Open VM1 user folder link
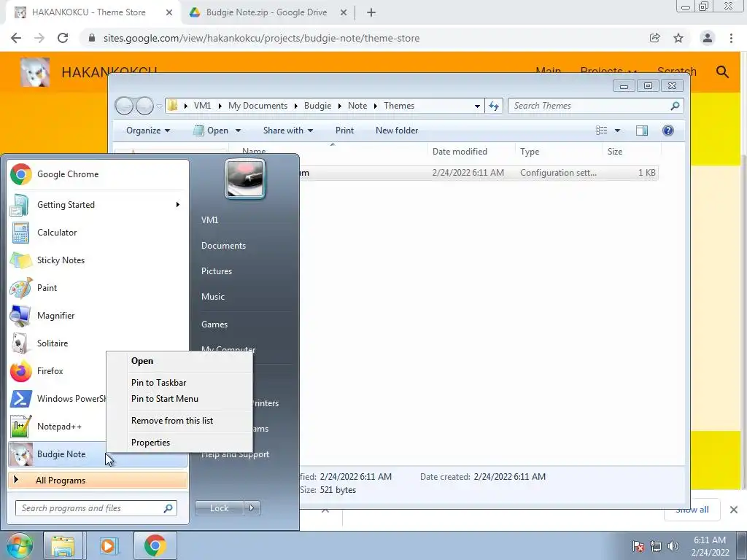The height and width of the screenshot is (560, 747). pyautogui.click(x=209, y=220)
